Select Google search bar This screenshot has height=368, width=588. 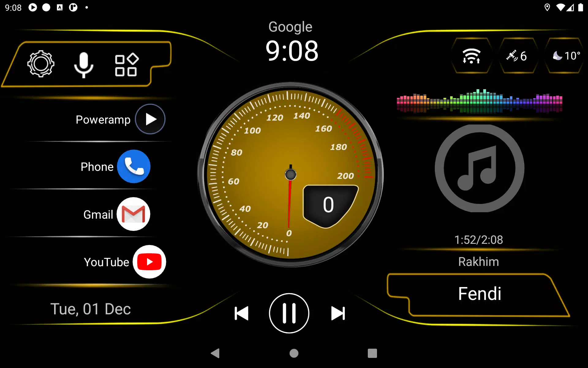tap(291, 26)
